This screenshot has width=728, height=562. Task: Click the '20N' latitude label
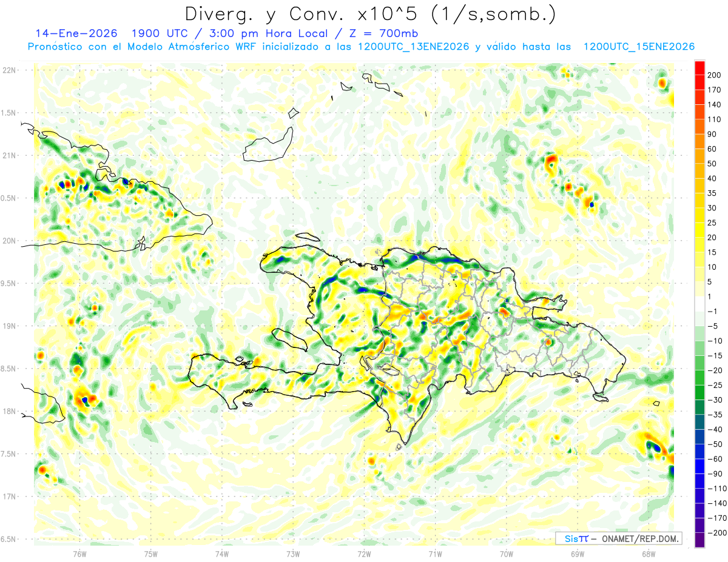8,241
